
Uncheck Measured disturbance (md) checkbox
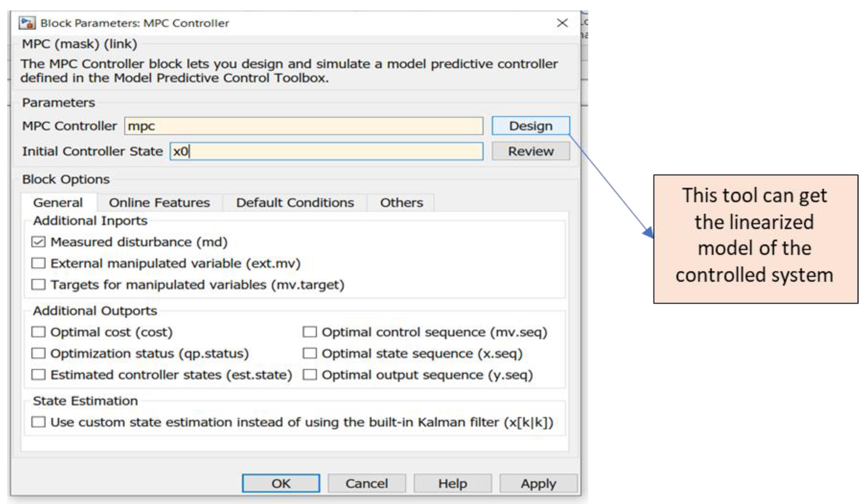[38, 242]
